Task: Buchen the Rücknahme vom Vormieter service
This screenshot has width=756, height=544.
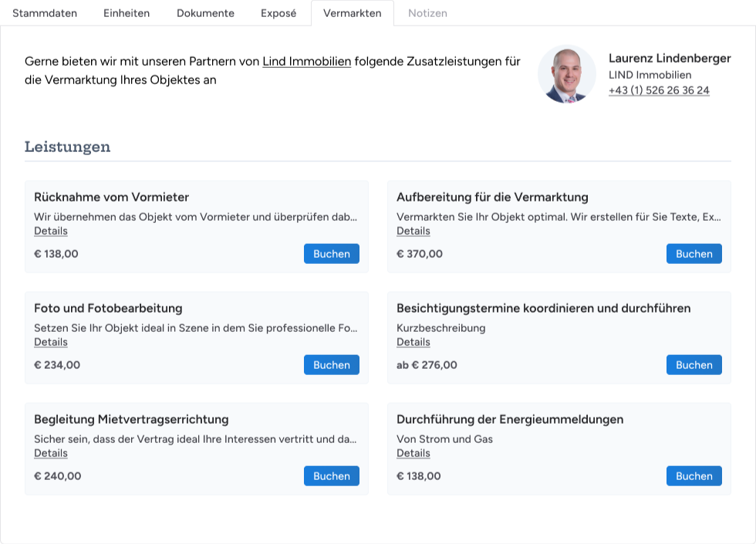Action: pos(331,253)
